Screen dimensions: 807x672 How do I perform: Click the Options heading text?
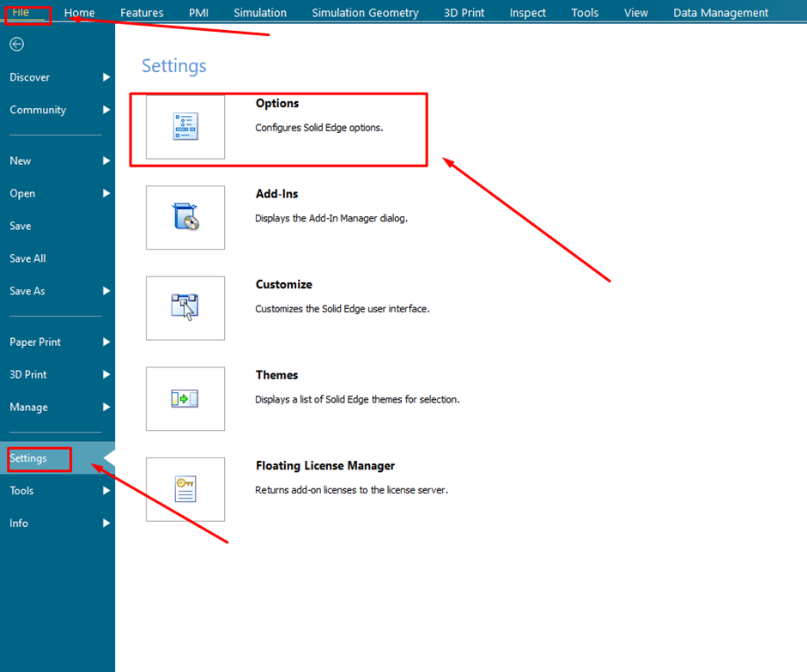[277, 104]
